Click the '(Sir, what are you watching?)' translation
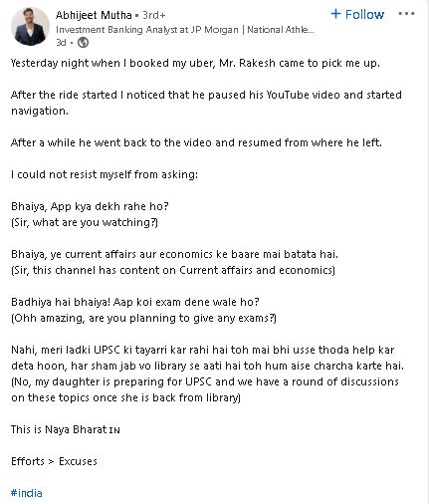The image size is (429, 504). (x=85, y=222)
